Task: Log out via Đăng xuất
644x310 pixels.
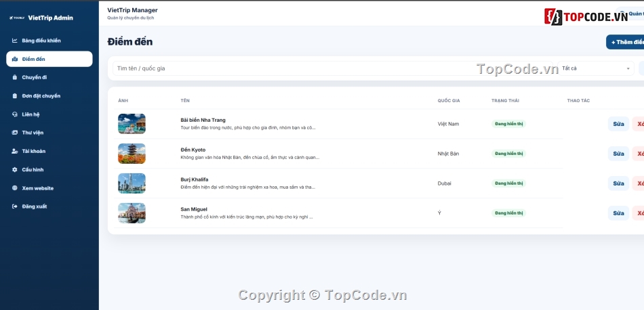Action: [49, 206]
